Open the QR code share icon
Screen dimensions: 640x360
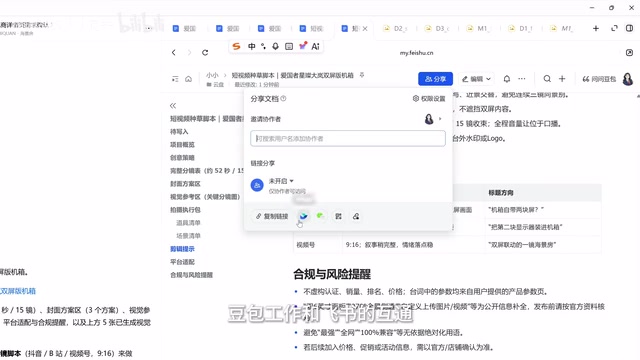338,216
